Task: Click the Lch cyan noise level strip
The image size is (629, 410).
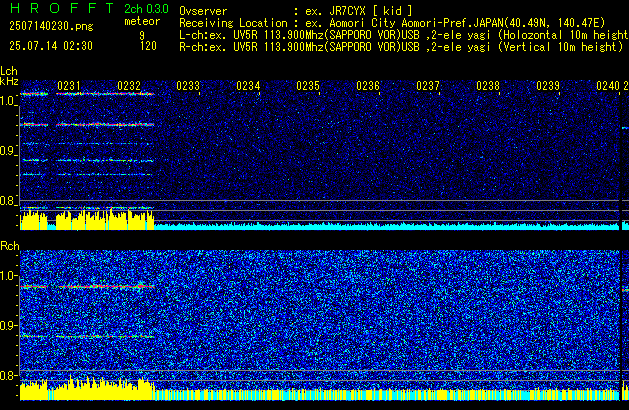Action: 387,226
